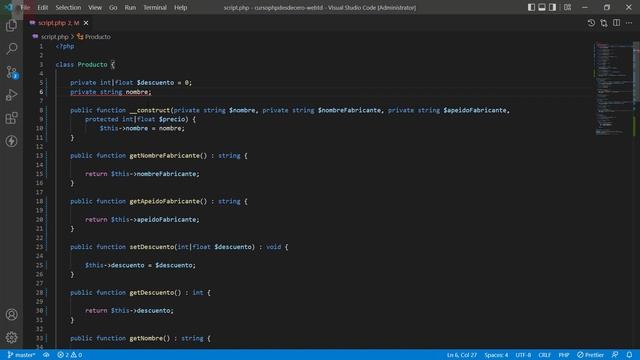
Task: Click the minimap code overview
Action: point(612,88)
